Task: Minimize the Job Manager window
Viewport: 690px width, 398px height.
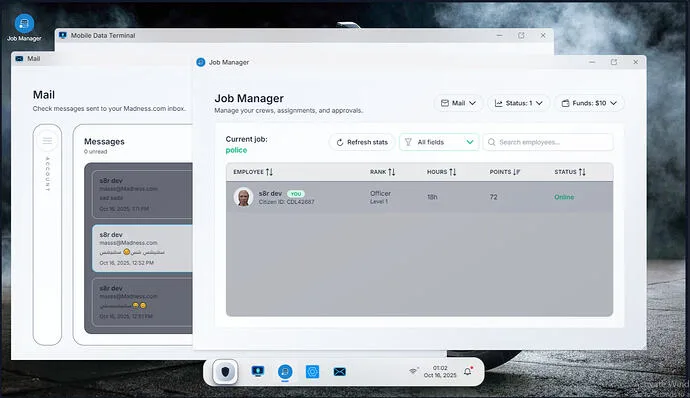Action: point(592,62)
